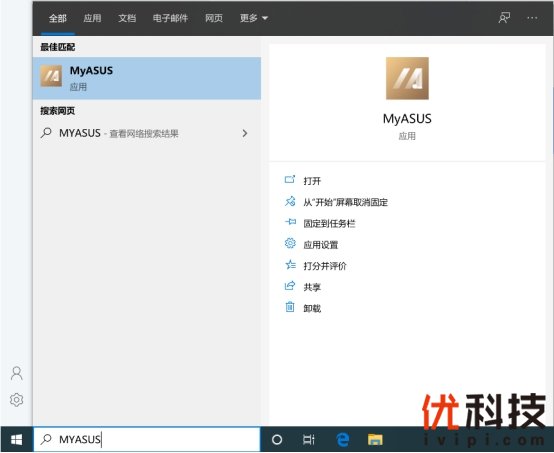Viewport: 554px width, 453px height.
Task: Choose 固定到任务栏 option
Action: [x=329, y=223]
